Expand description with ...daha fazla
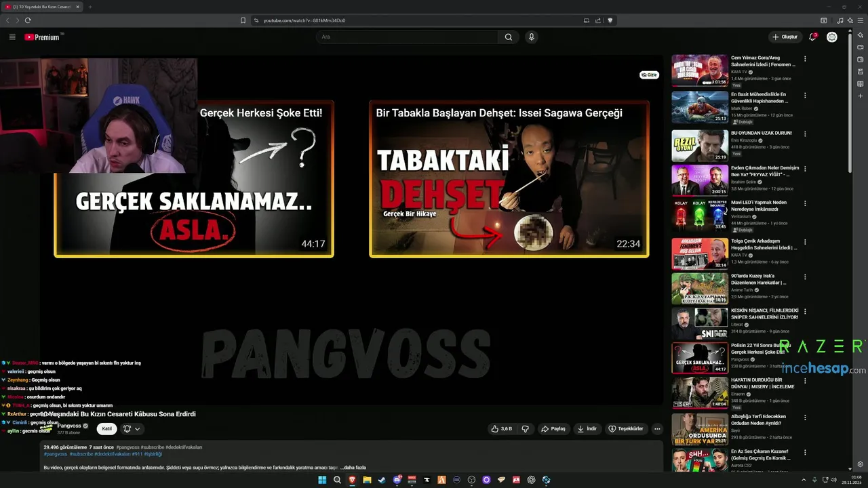The height and width of the screenshot is (488, 868). point(353,468)
